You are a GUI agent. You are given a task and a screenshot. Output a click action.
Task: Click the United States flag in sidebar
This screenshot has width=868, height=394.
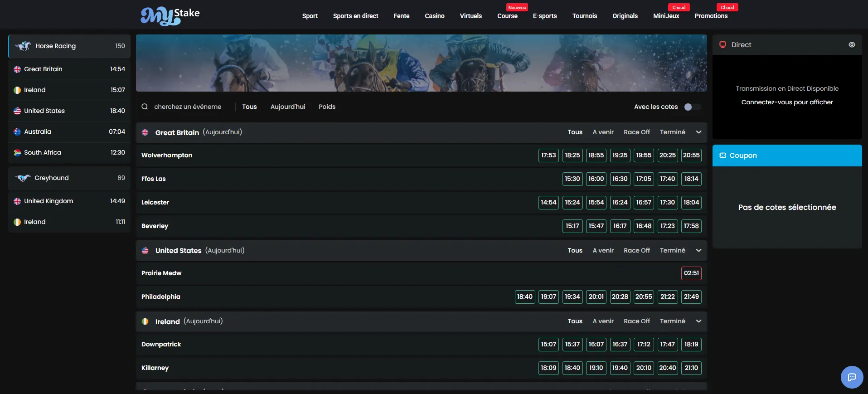click(17, 111)
